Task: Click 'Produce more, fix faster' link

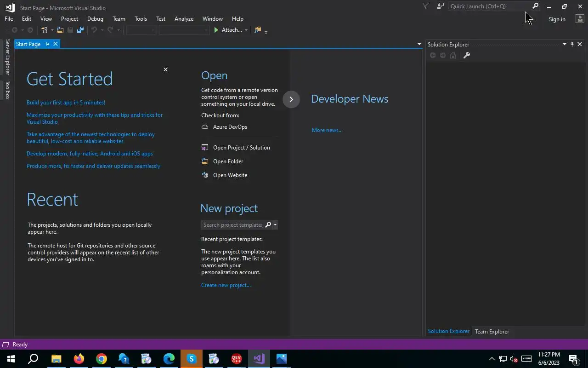Action: [93, 166]
